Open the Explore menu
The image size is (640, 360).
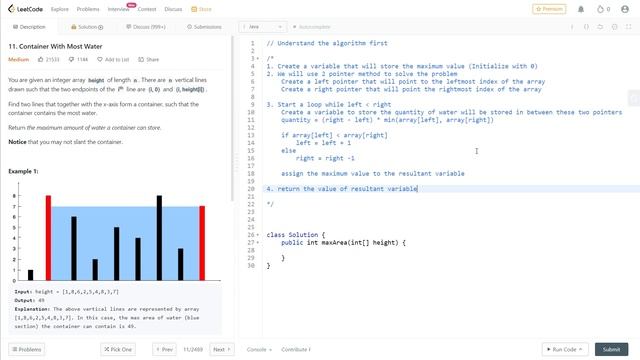point(60,9)
